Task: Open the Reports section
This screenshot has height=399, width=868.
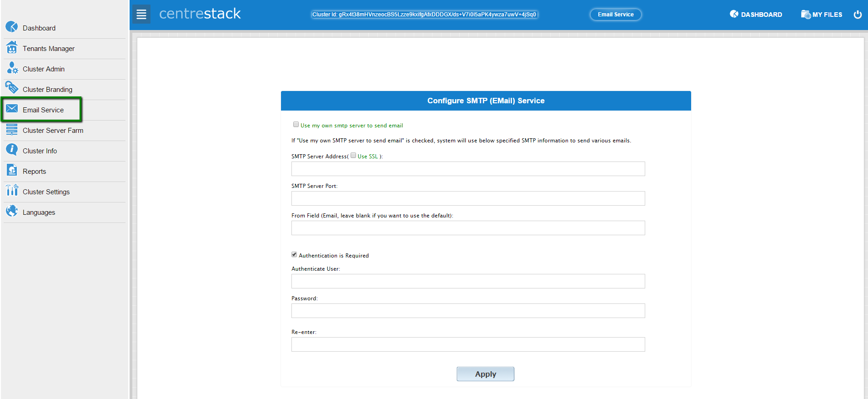Action: pyautogui.click(x=34, y=172)
